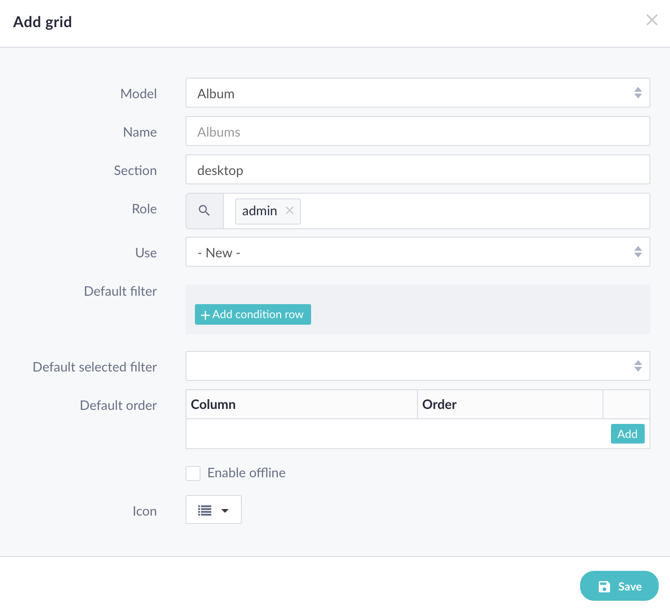Open the Model dropdown showing Album
Viewport: 670px width, 612px height.
click(x=417, y=93)
